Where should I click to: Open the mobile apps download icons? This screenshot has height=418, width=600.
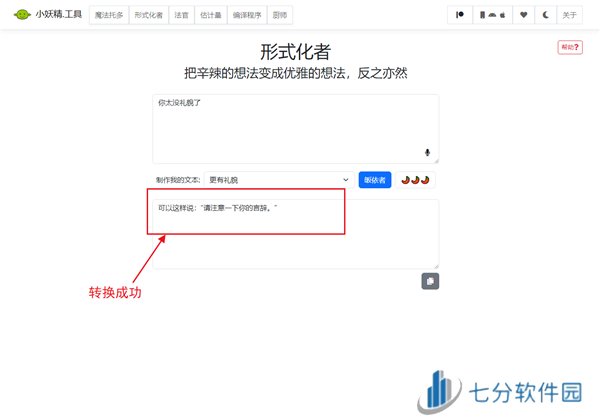tap(494, 15)
